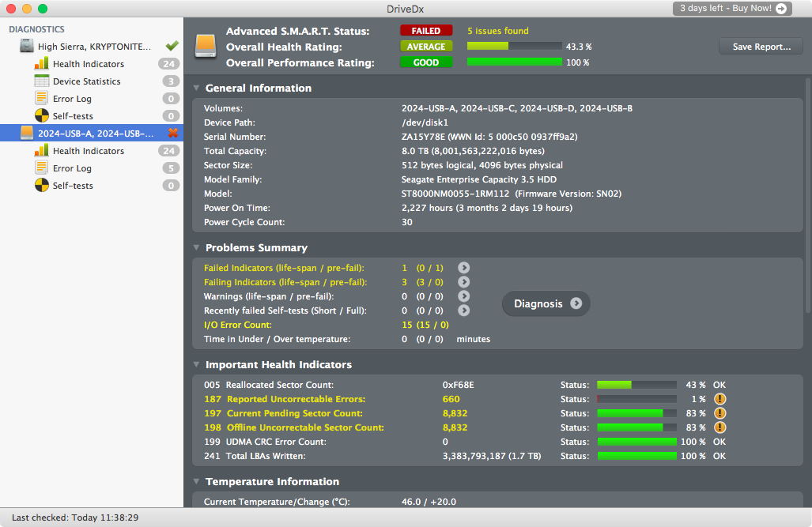The height and width of the screenshot is (527, 812).
Task: Click the 'Total LBAs Written' value 3,383,793,187
Action: pos(492,456)
